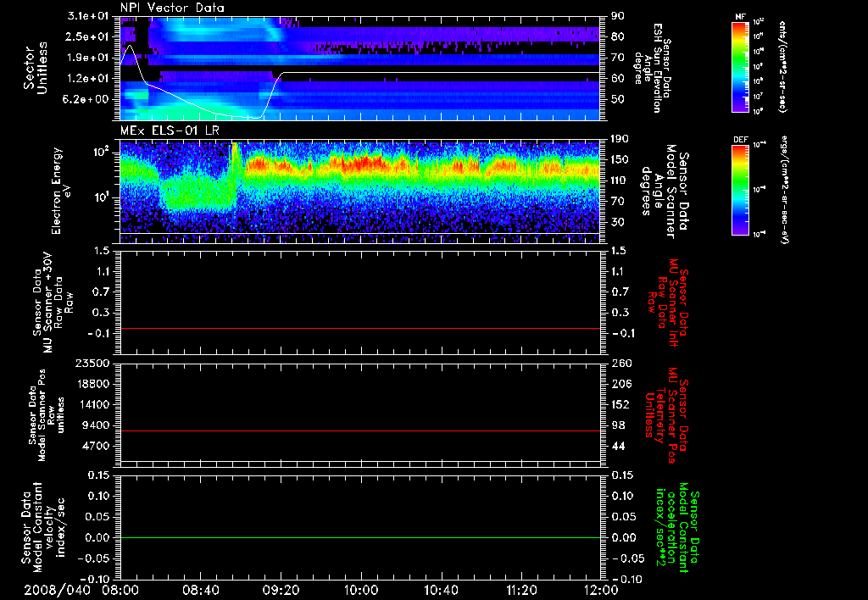
Task: Click the 'Sector Unitless' axis title
Action: click(x=36, y=68)
